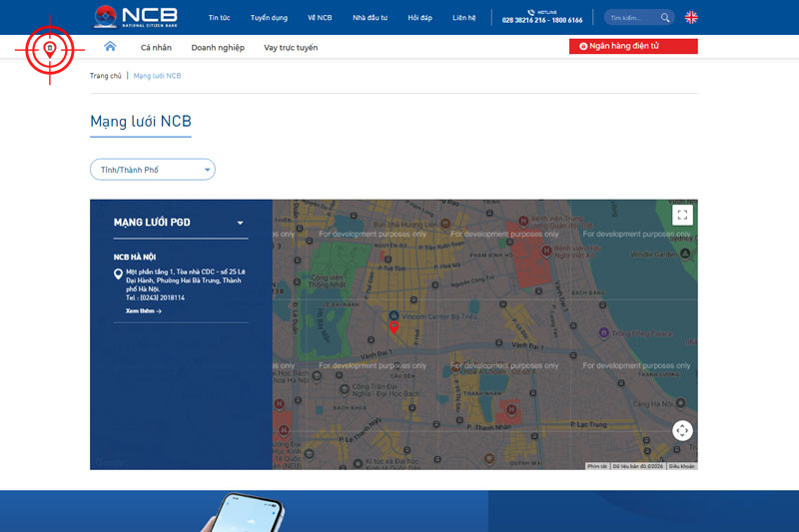Go home via the house icon
The image size is (799, 532).
(x=110, y=47)
